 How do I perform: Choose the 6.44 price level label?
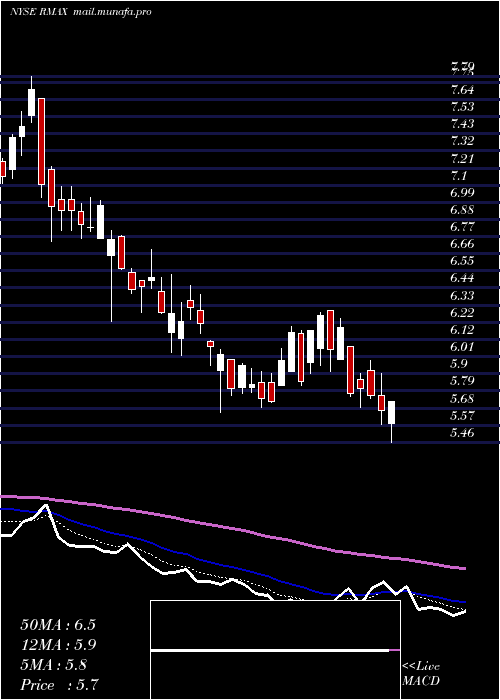462,278
